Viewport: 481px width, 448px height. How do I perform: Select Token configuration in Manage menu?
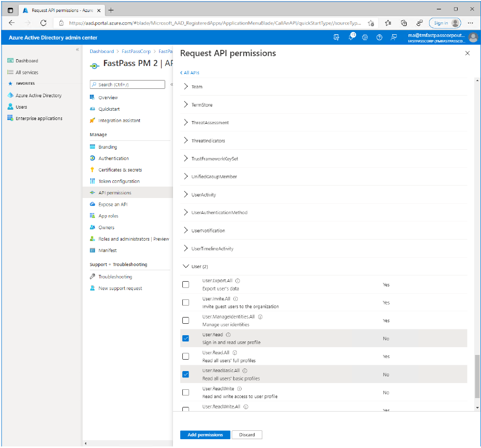pos(119,181)
